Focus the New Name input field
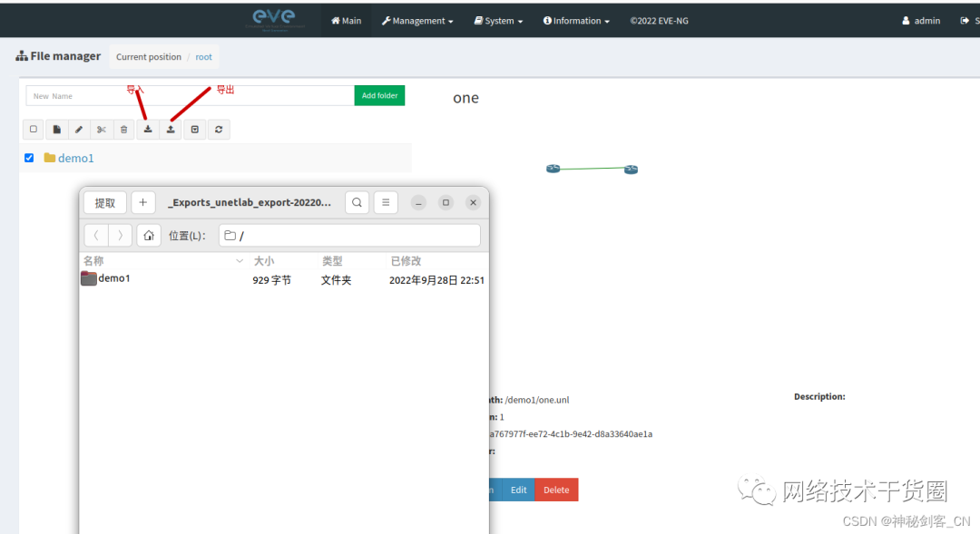The width and height of the screenshot is (980, 534). pos(190,95)
